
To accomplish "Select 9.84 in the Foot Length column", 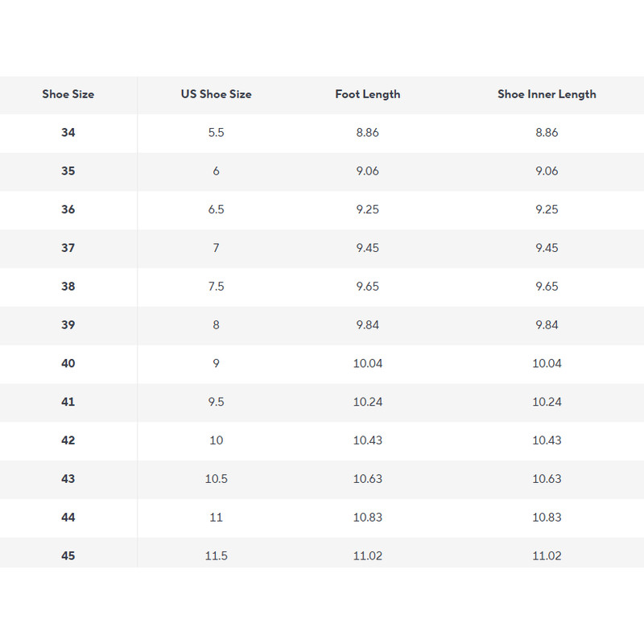I will point(368,325).
